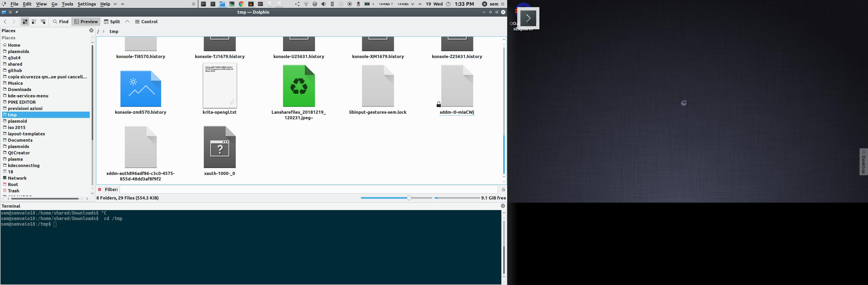Open the Tools menu

(x=67, y=4)
